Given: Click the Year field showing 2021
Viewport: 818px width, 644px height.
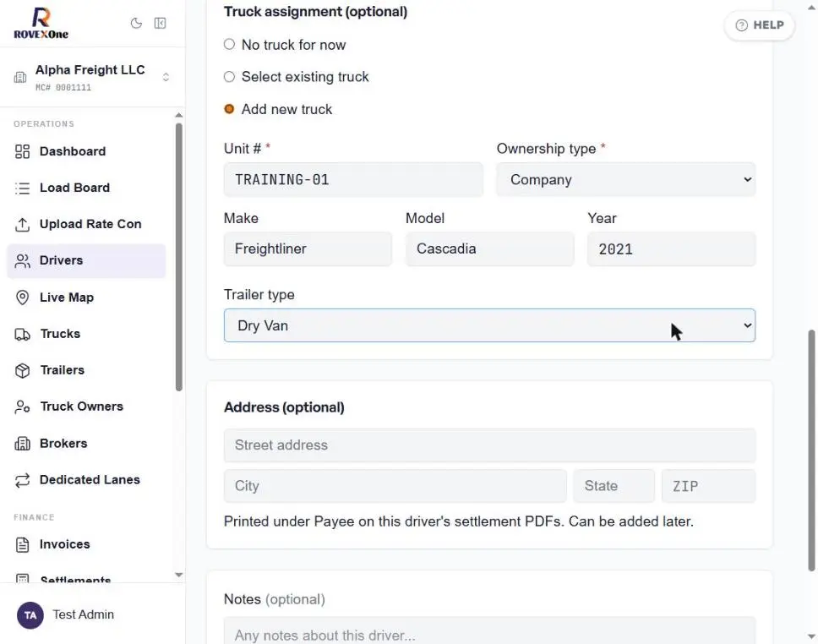Looking at the screenshot, I should pyautogui.click(x=671, y=249).
